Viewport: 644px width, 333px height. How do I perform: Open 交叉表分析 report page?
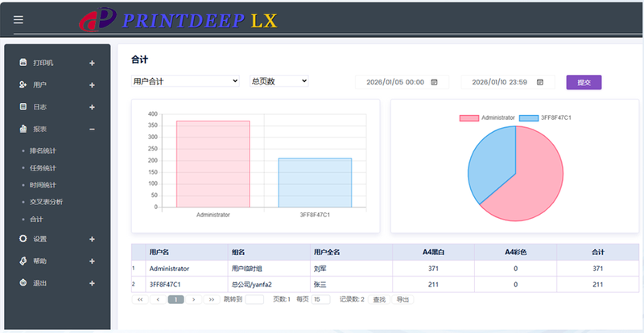(x=46, y=201)
